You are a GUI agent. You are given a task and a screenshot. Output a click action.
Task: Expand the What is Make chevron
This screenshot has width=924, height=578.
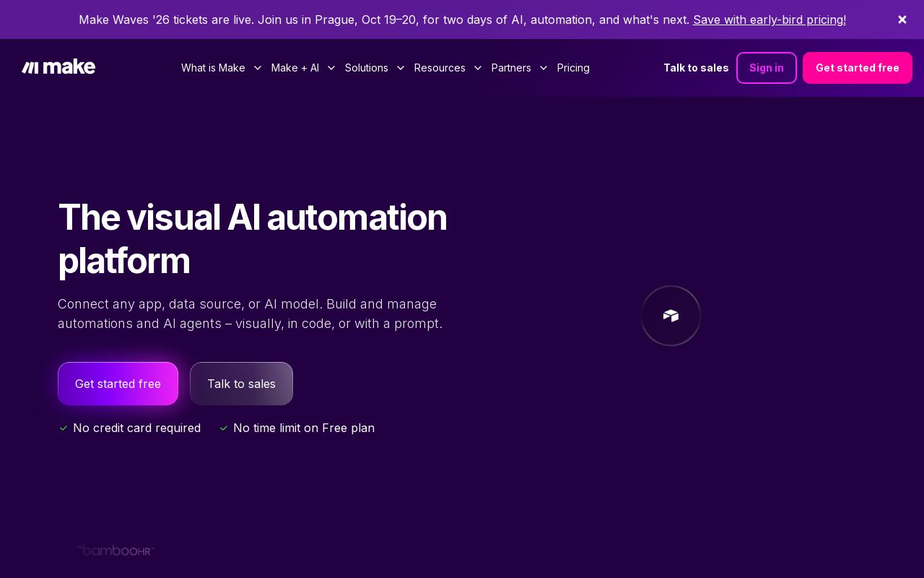point(257,68)
